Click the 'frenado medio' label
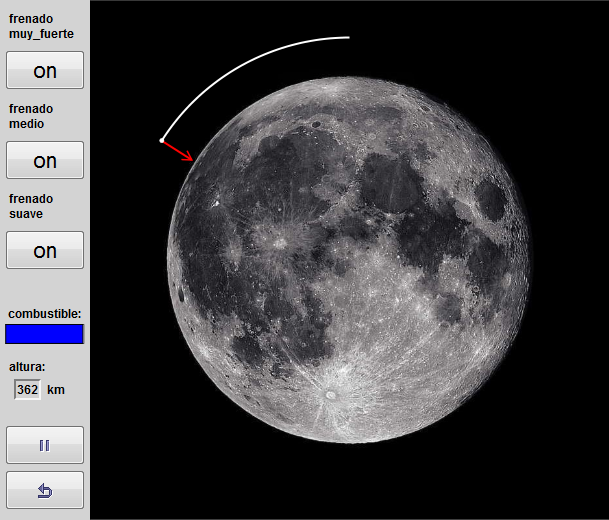This screenshot has width=609, height=520. point(31,116)
